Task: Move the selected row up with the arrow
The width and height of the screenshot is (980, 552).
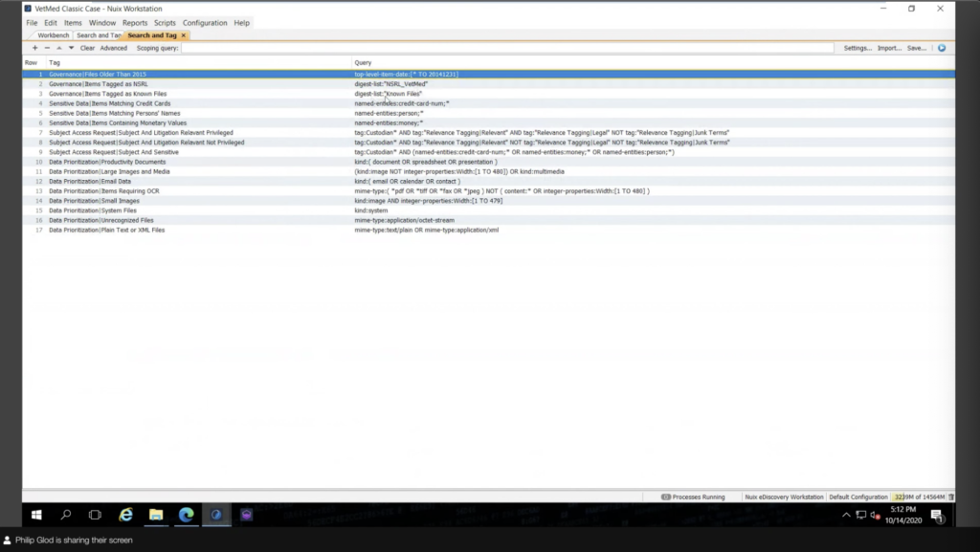Action: point(58,48)
